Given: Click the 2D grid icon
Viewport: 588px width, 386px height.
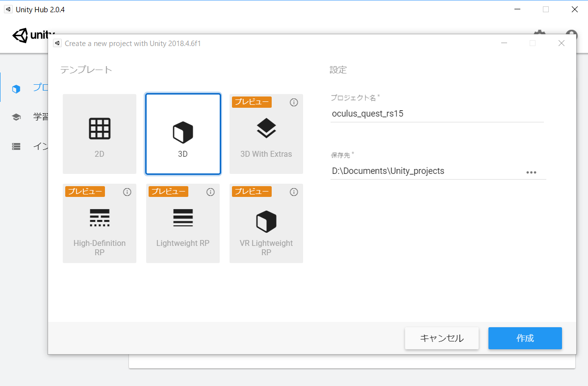Looking at the screenshot, I should point(100,128).
